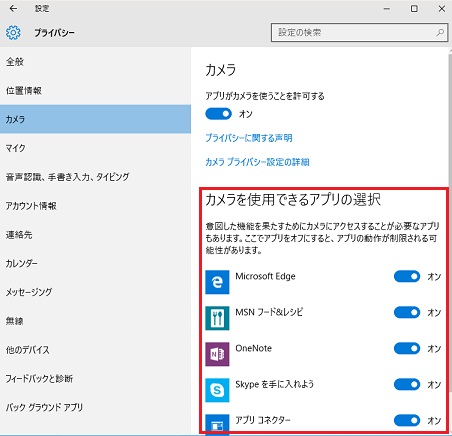Maximize the settings window
The width and height of the screenshot is (452, 436).
pyautogui.click(x=414, y=8)
